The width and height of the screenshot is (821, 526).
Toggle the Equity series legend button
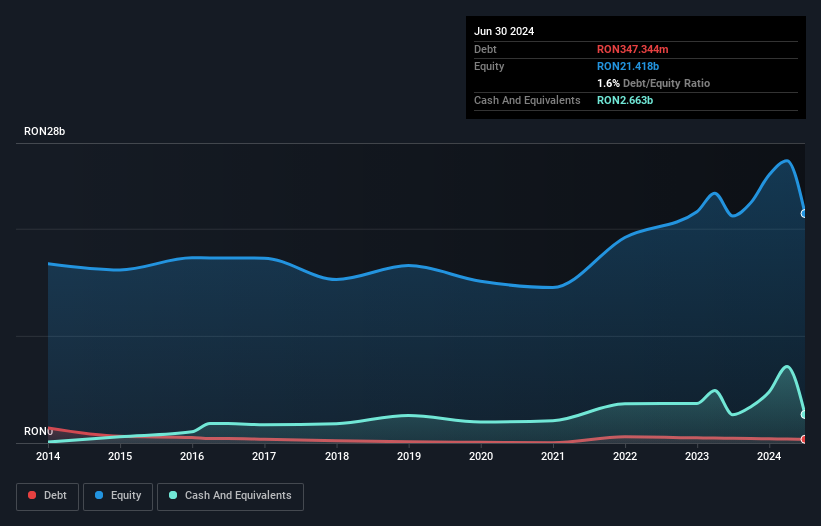click(x=118, y=496)
